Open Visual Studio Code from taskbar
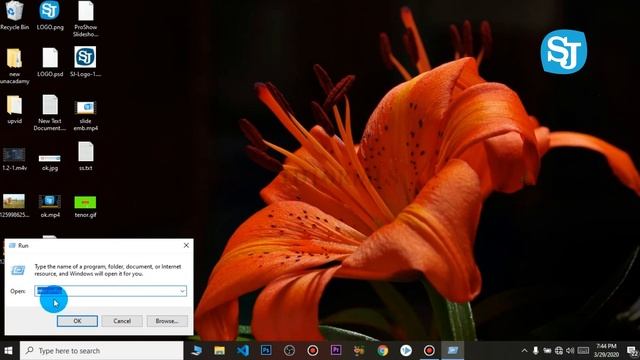The width and height of the screenshot is (640, 360). point(243,351)
